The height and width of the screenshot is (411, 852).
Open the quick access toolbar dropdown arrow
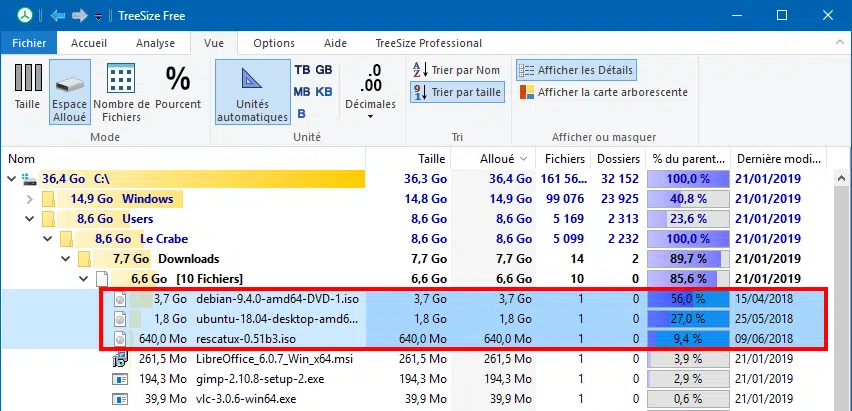(98, 17)
